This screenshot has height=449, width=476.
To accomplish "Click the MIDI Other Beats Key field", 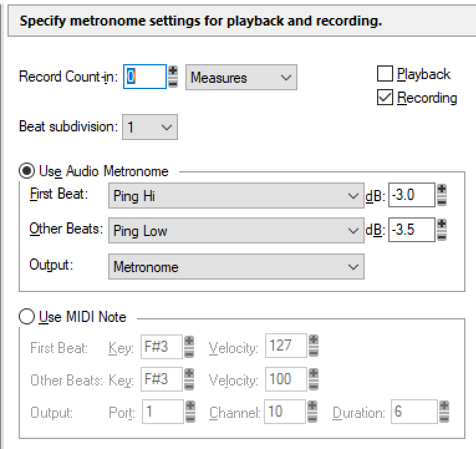I will point(162,379).
